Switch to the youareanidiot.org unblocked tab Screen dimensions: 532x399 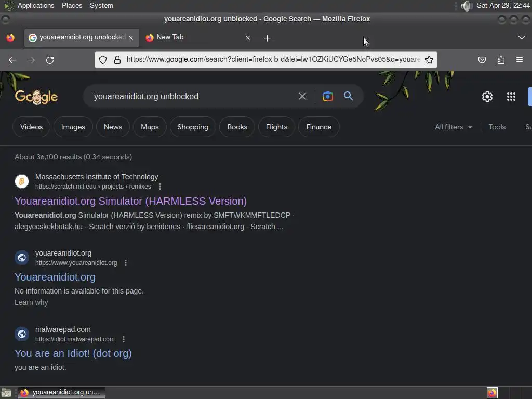click(x=82, y=37)
